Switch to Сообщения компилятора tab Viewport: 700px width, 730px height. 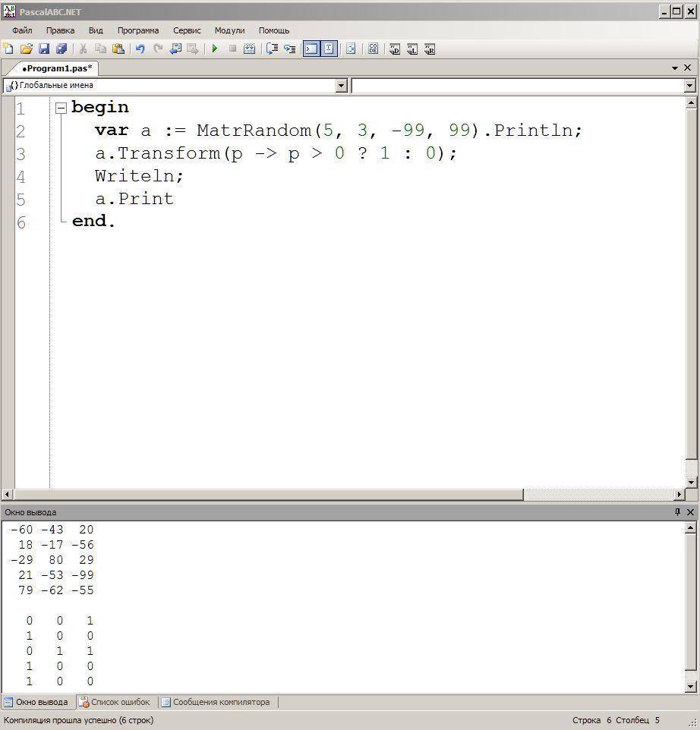(216, 702)
